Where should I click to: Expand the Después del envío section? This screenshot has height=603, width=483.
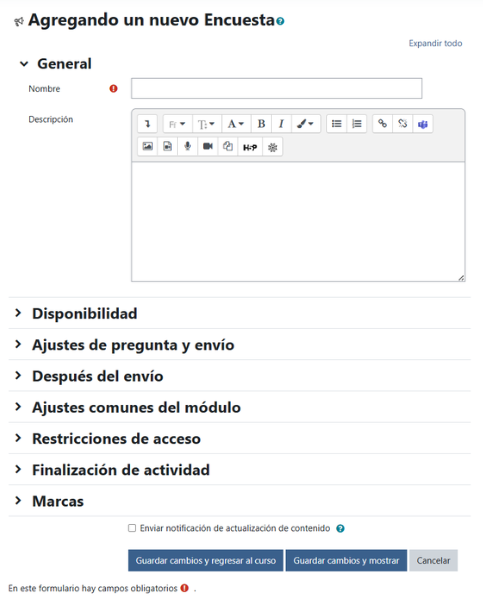click(x=18, y=376)
